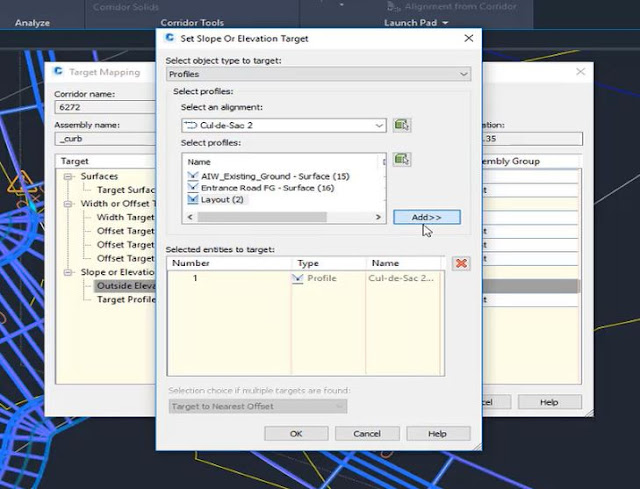Viewport: 640px width, 489px height.
Task: Collapse the Surfaces node in Target Mapping
Action: point(68,176)
